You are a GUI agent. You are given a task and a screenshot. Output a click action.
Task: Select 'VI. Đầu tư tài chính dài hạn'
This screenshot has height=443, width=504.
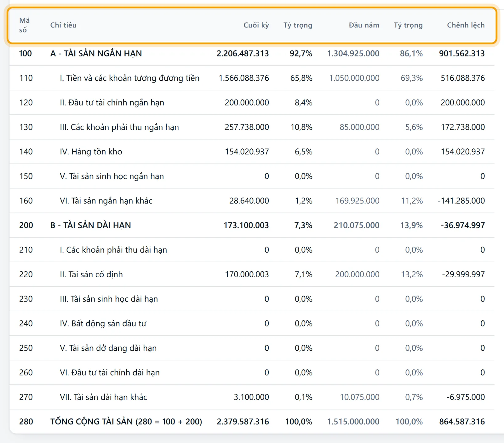pos(110,373)
